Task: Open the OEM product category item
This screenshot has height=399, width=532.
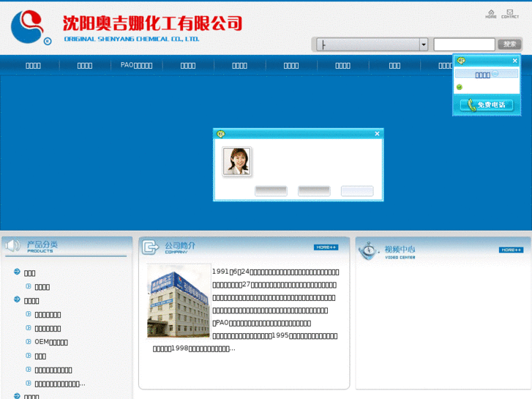Action: (51, 342)
